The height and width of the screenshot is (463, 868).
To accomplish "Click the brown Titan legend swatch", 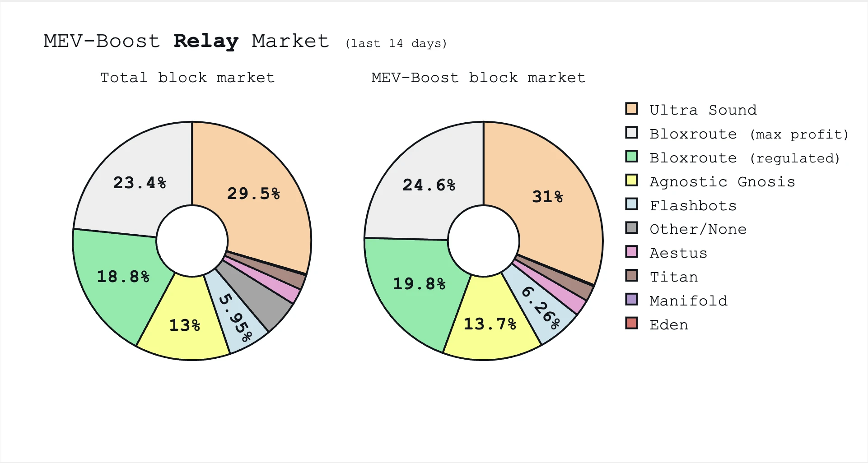I will point(631,276).
